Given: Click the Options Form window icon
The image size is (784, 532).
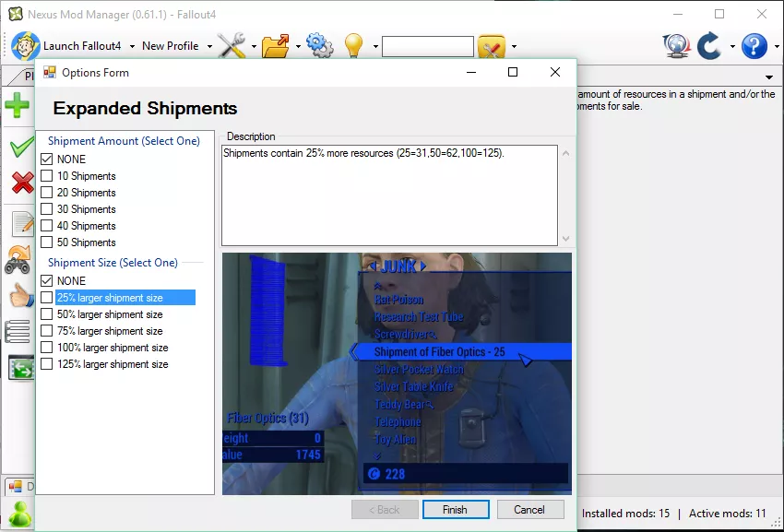Looking at the screenshot, I should (x=50, y=73).
